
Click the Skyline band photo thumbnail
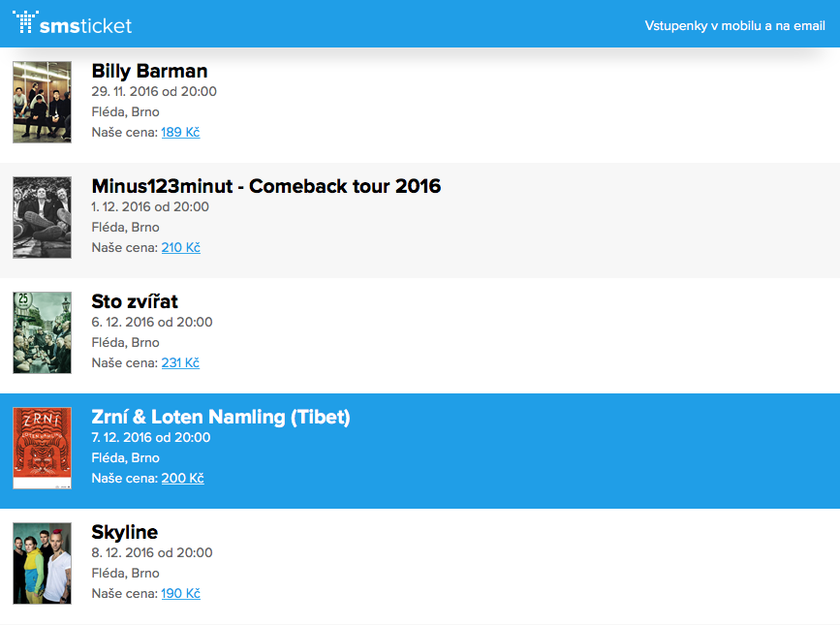pyautogui.click(x=42, y=563)
